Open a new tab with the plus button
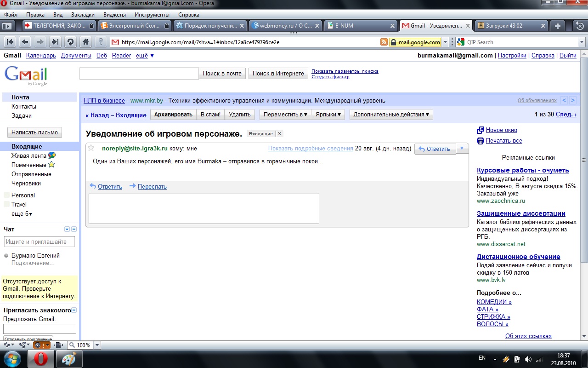This screenshot has width=588, height=368. pyautogui.click(x=557, y=26)
